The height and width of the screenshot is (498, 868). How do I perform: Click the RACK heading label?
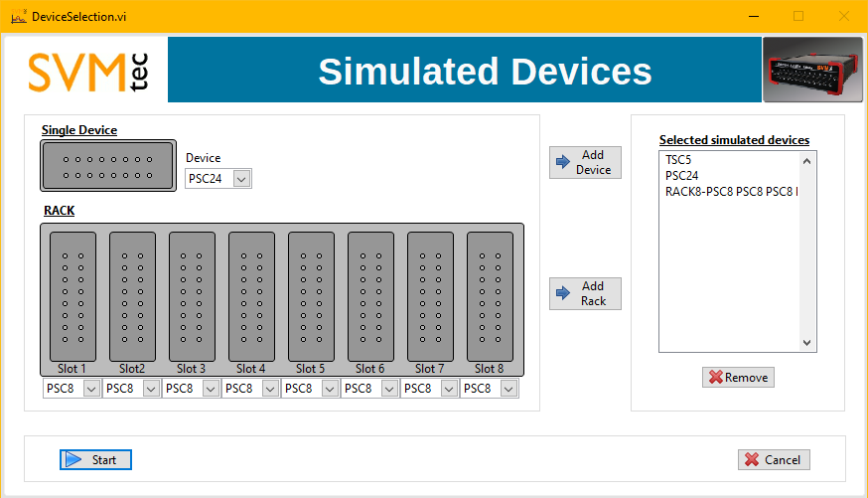pyautogui.click(x=60, y=211)
